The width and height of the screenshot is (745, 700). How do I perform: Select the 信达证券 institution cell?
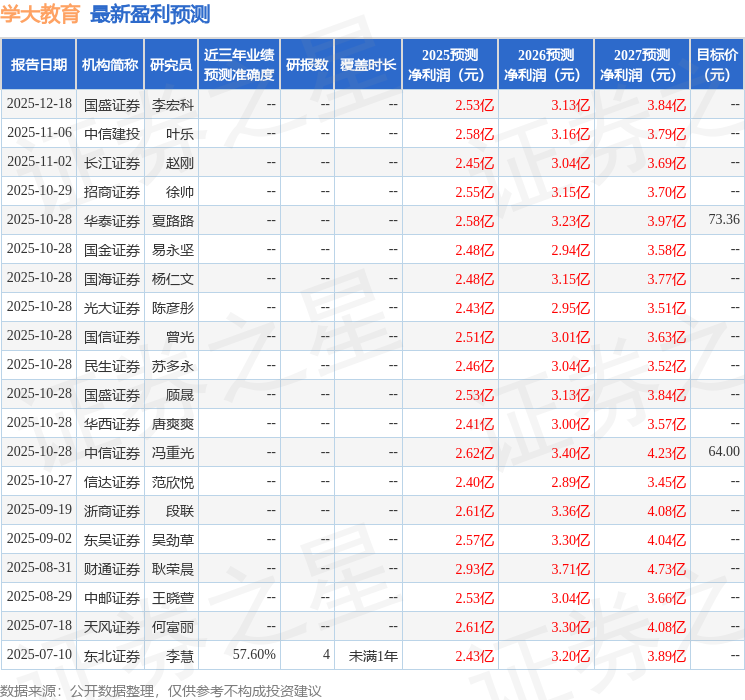(112, 482)
